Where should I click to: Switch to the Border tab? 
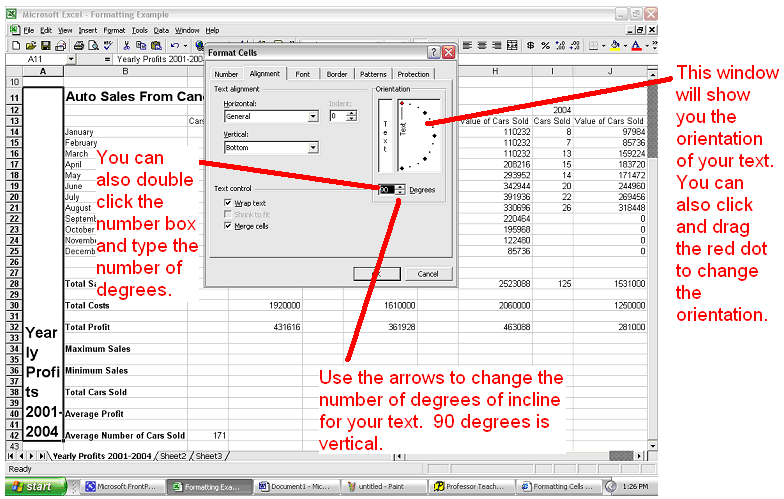point(337,74)
